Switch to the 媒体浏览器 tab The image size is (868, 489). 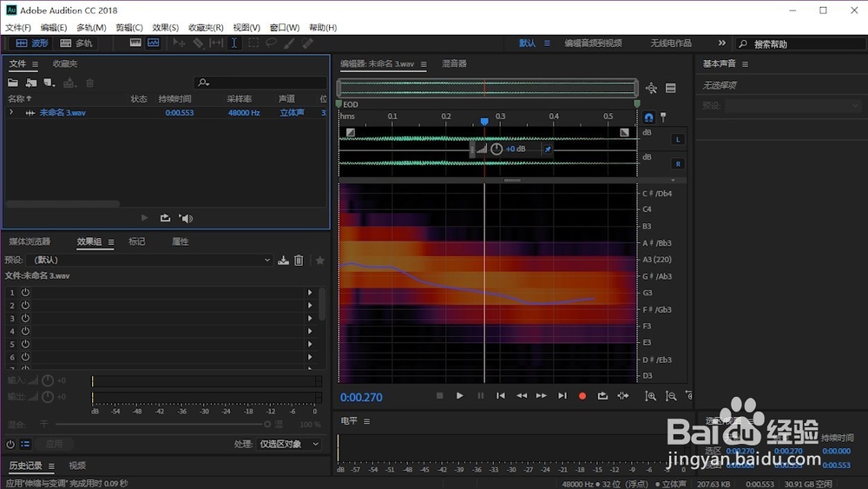point(30,241)
